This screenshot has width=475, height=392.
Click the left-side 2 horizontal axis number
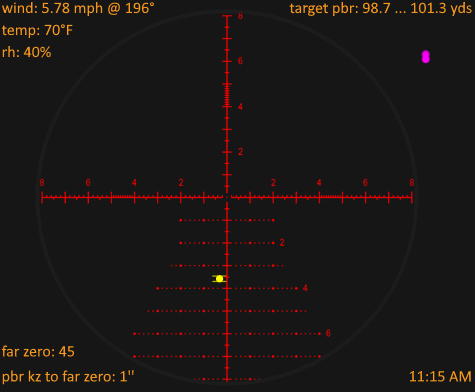pyautogui.click(x=181, y=183)
